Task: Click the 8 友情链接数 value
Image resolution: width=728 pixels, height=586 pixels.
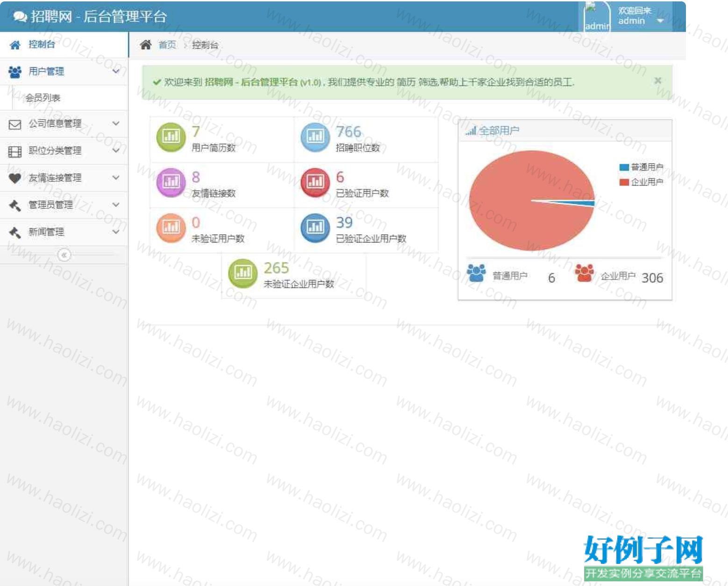Action: (196, 177)
